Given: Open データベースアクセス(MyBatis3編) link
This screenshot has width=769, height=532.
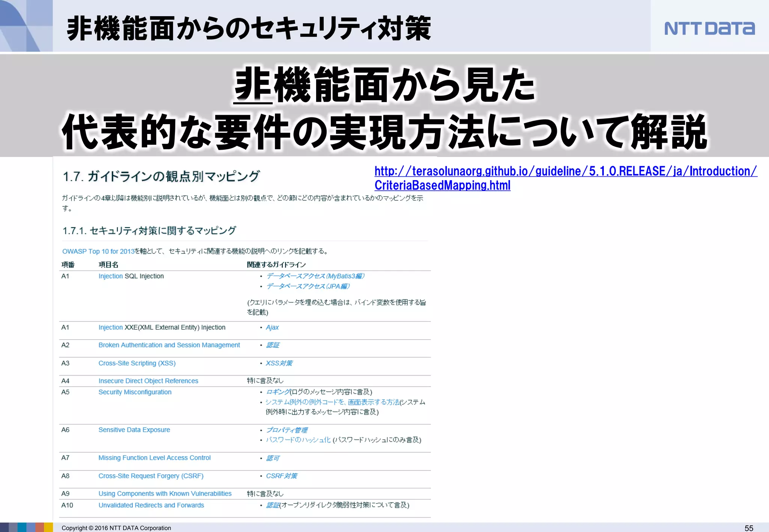Looking at the screenshot, I should coord(315,276).
